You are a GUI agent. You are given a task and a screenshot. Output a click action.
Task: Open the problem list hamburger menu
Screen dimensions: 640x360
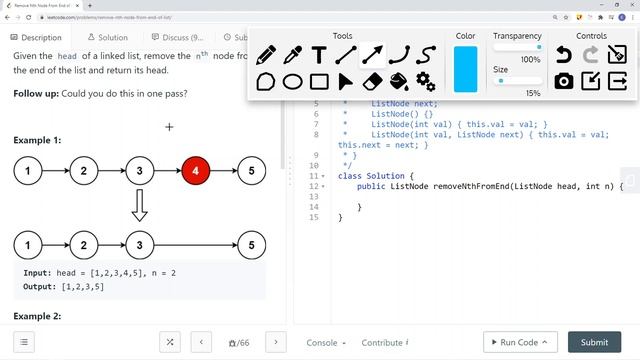24,342
